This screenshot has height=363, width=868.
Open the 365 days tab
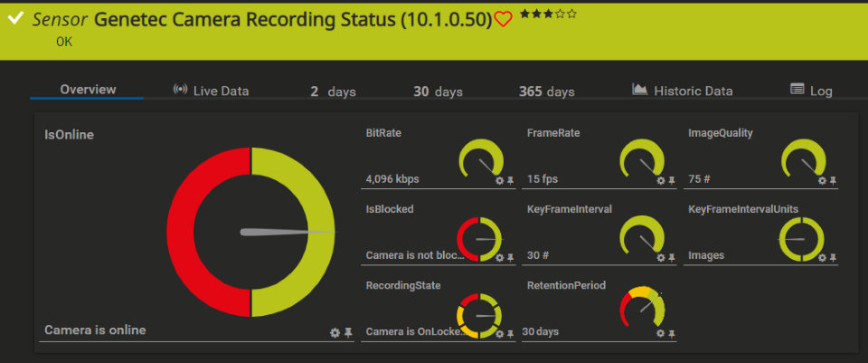[x=546, y=91]
